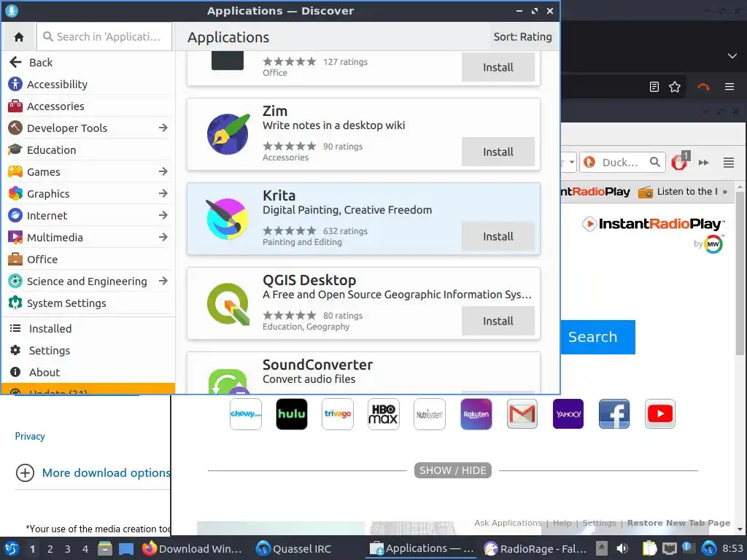This screenshot has width=747, height=560.
Task: Expand Science and Engineering subcategories arrow
Action: pos(163,281)
